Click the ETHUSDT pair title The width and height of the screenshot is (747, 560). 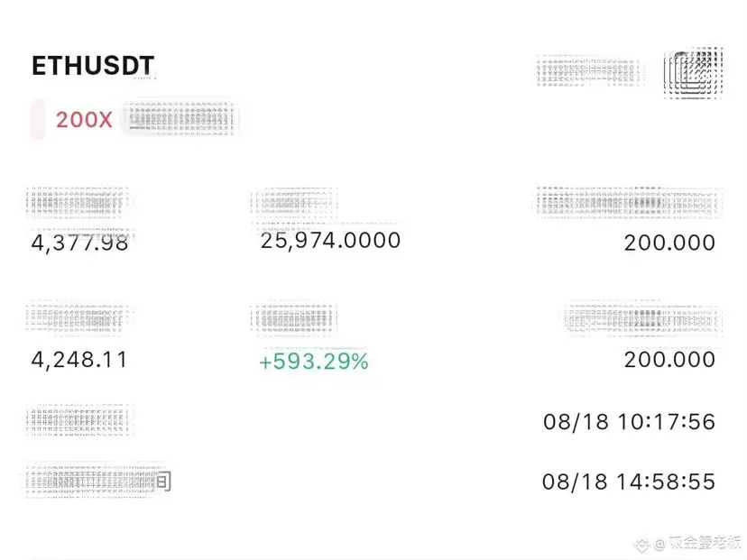click(93, 66)
